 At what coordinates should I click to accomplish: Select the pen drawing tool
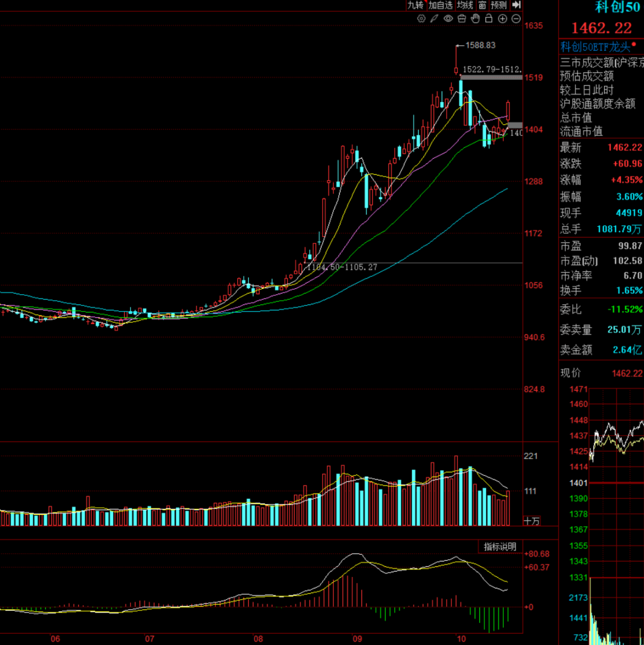tap(434, 18)
